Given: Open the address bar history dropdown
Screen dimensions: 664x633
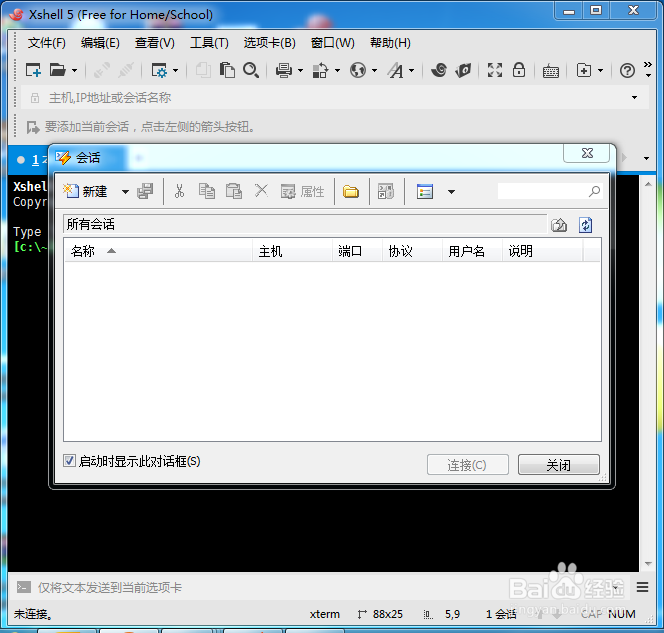Looking at the screenshot, I should (x=634, y=98).
